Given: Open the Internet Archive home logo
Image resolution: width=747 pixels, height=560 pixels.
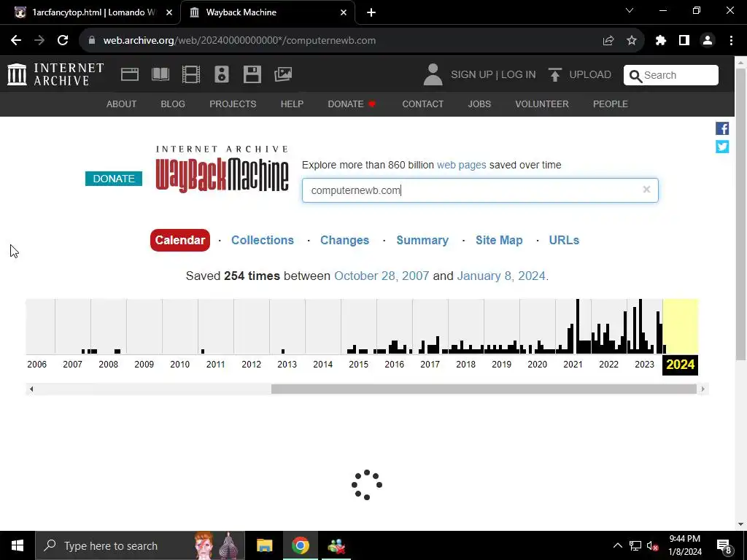Looking at the screenshot, I should 55,74.
